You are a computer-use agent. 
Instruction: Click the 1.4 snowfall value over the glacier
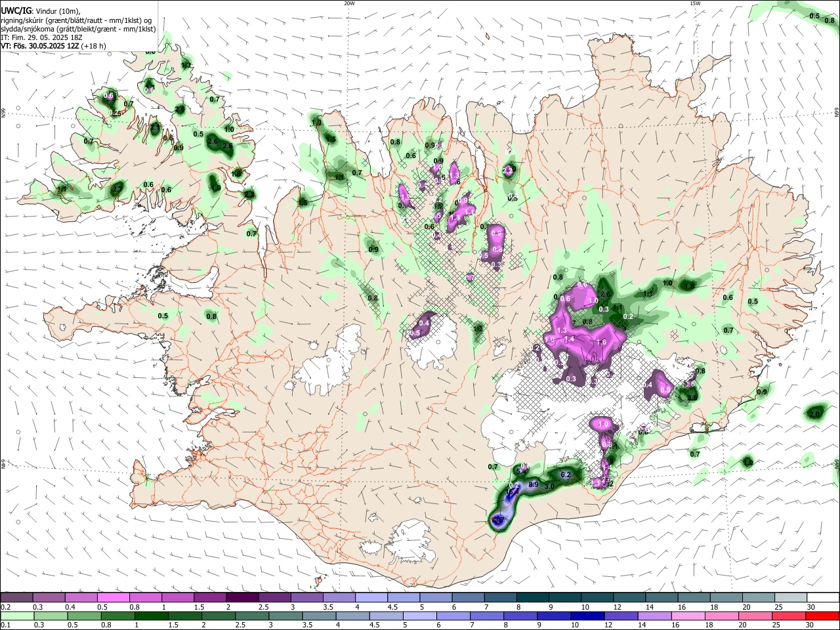tap(570, 339)
